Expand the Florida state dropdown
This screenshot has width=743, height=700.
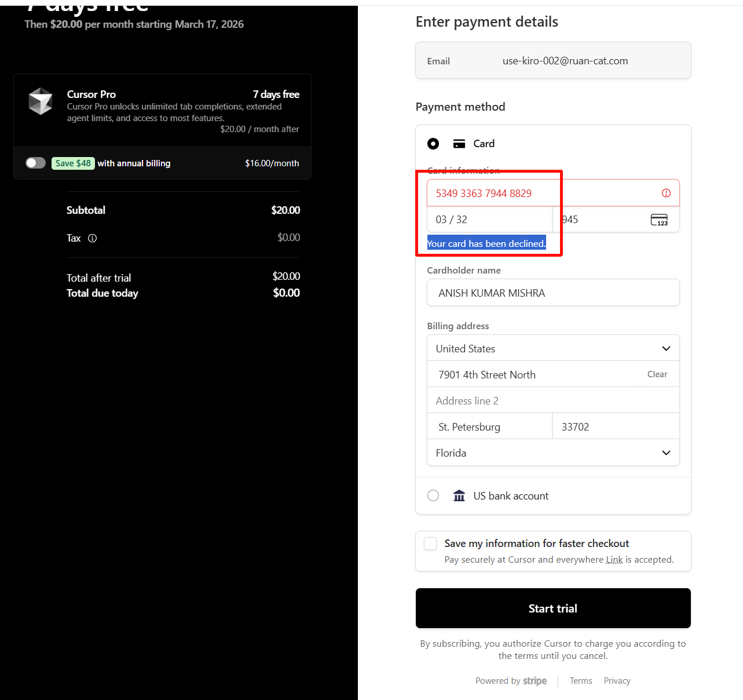click(553, 453)
